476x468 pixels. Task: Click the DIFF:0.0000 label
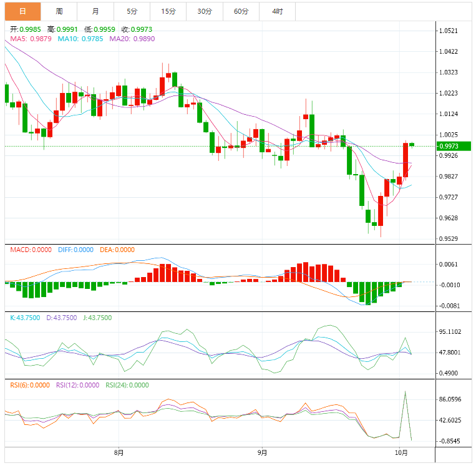click(75, 250)
